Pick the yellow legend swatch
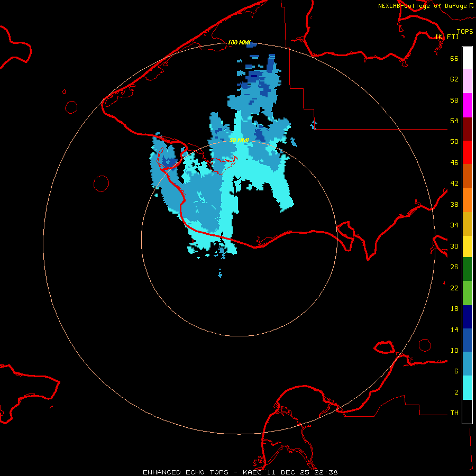The width and height of the screenshot is (476, 476). point(467,246)
